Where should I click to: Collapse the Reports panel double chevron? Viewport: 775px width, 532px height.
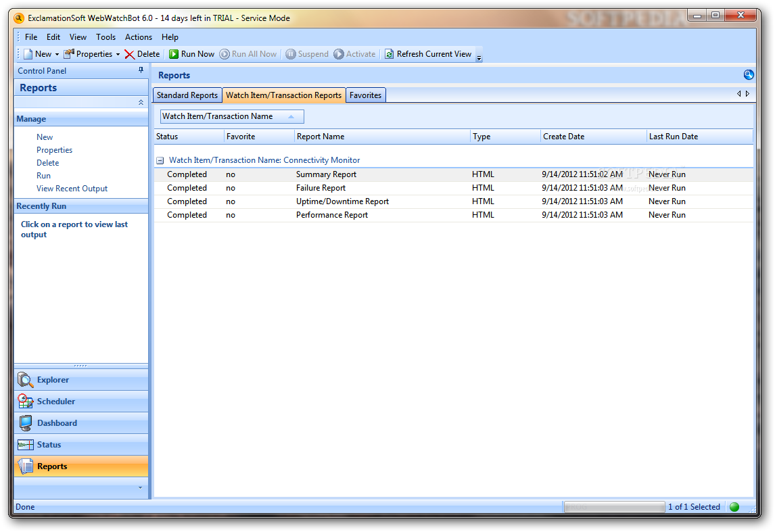coord(141,102)
